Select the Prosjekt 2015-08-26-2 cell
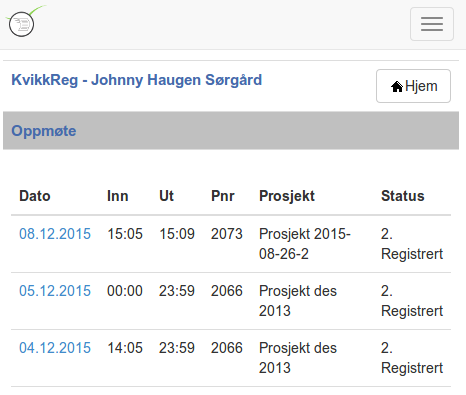Screen dimensions: 466x395 coord(305,244)
